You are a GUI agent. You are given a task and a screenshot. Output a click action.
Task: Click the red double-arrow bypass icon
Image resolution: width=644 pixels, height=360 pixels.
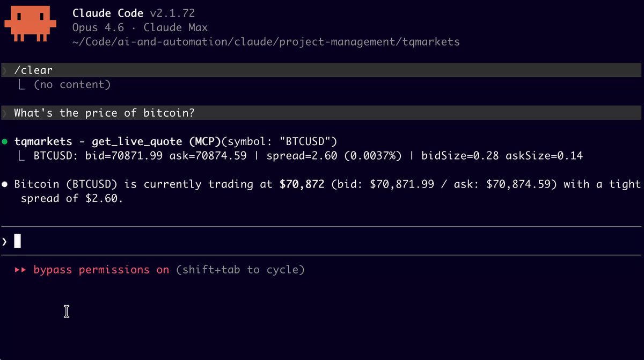tap(20, 270)
